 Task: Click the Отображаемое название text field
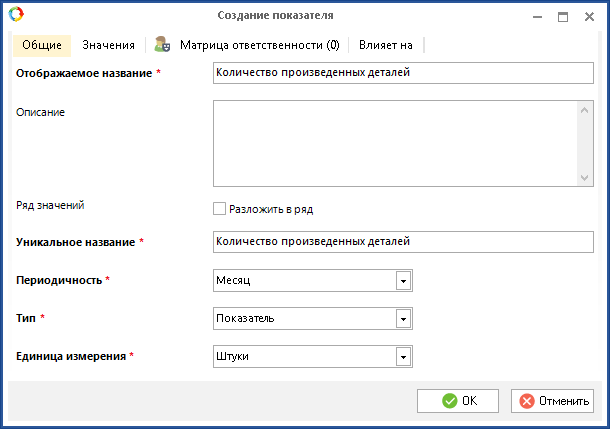(x=403, y=73)
